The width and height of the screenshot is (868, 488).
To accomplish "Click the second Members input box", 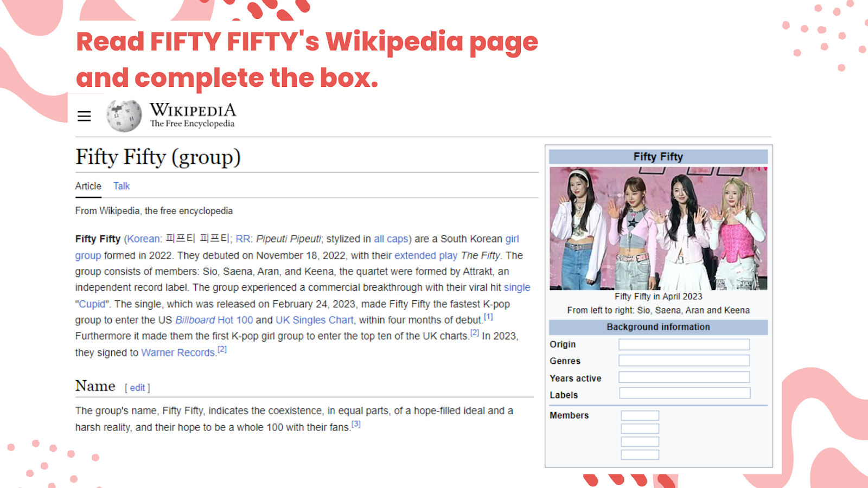I will click(x=640, y=429).
